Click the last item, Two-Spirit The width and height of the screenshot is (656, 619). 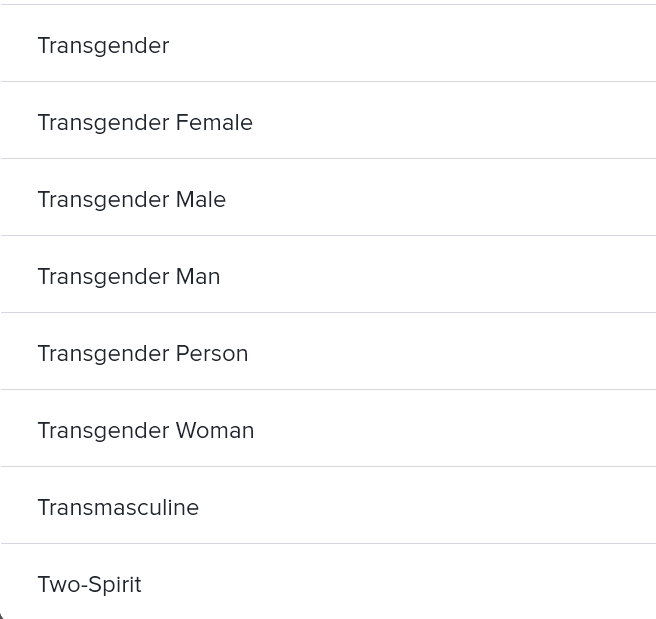90,584
